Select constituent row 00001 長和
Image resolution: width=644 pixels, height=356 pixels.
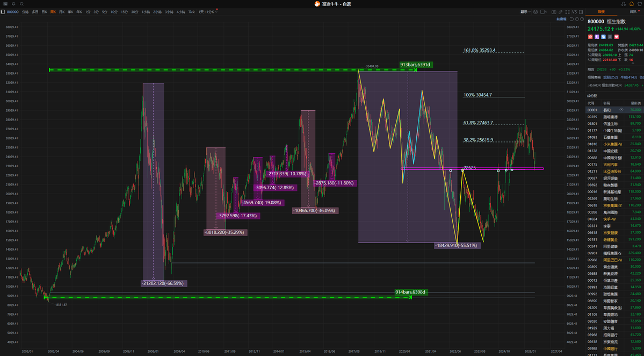(614, 110)
